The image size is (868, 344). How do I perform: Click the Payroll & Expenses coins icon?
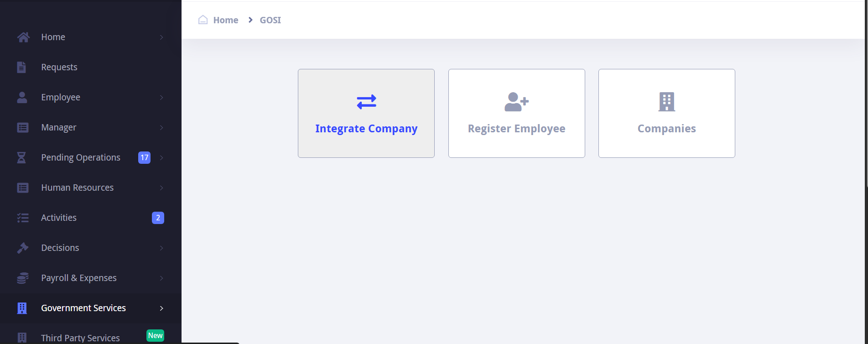coord(23,278)
